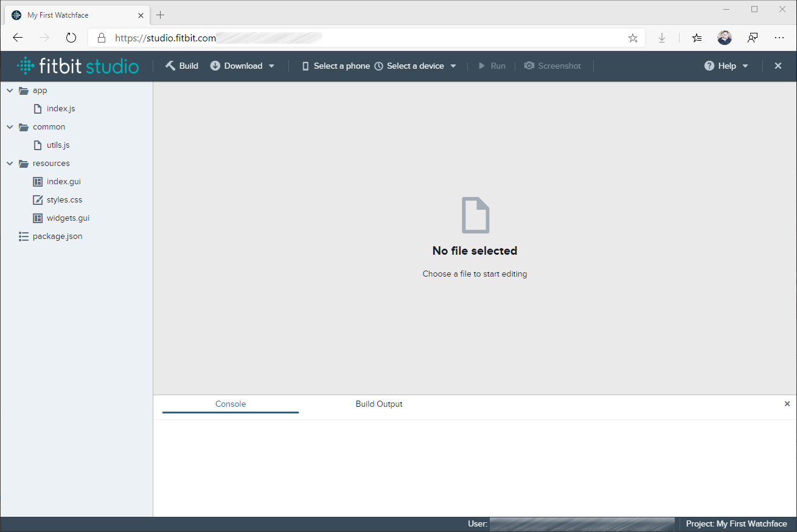Switch to the Build Output tab

click(x=378, y=404)
